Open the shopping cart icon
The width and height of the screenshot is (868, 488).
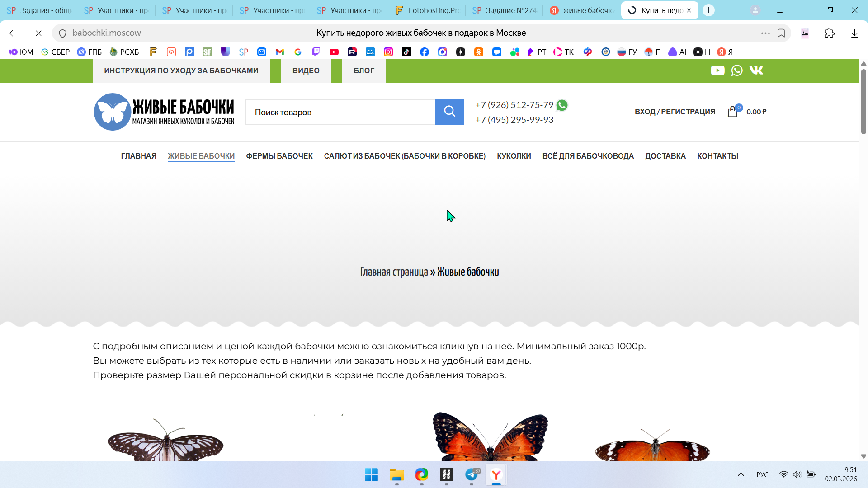(732, 112)
